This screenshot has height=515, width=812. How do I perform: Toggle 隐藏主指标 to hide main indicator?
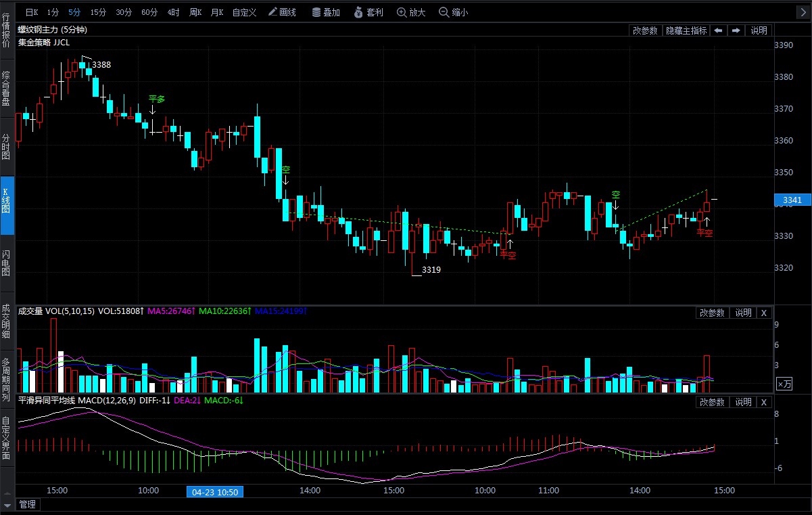coord(686,30)
